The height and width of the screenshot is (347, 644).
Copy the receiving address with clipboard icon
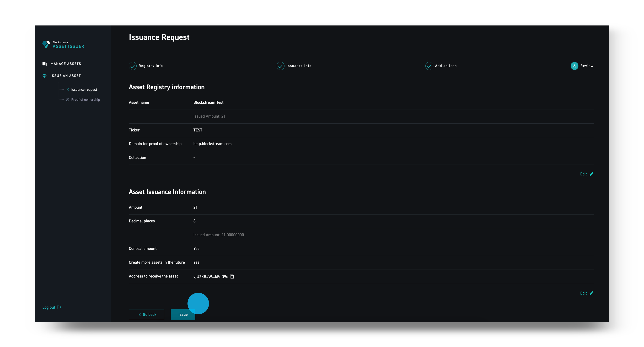232,276
